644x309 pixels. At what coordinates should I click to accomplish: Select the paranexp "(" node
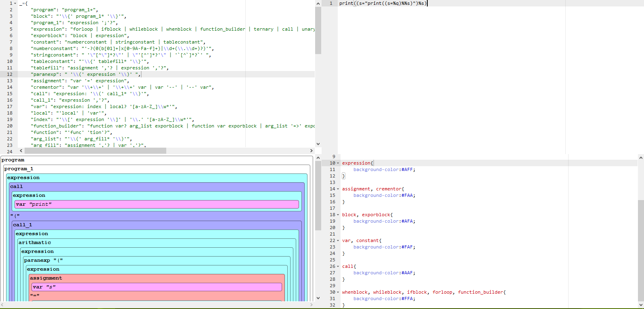[x=43, y=260]
